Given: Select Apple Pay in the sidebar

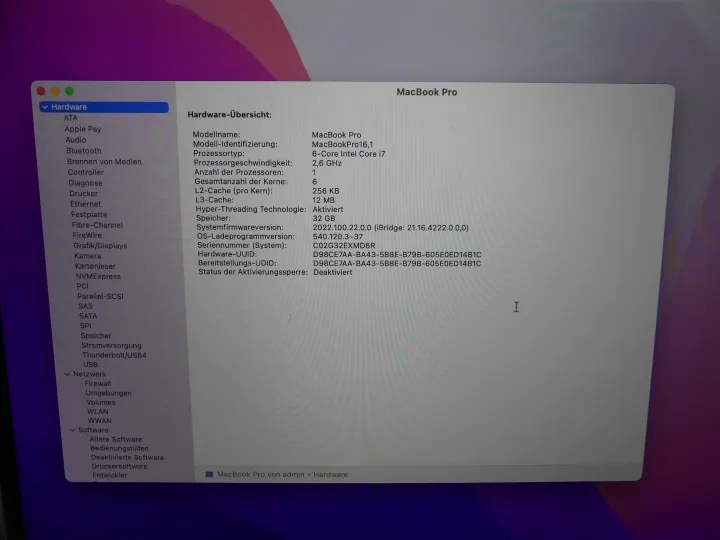Looking at the screenshot, I should click(x=83, y=129).
